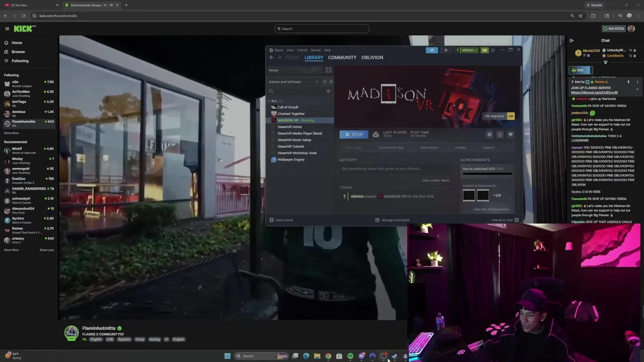
Task: Click the Windows Start button
Action: pos(227,356)
